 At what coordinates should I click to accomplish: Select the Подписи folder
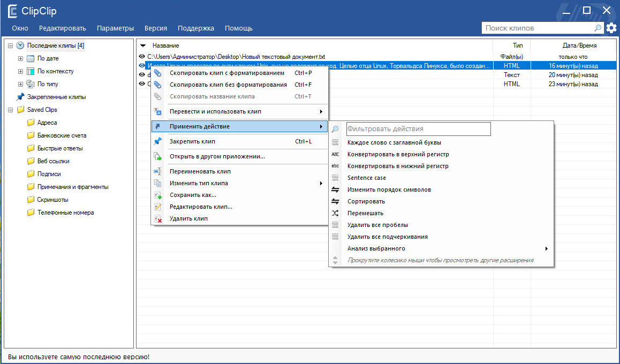point(49,174)
